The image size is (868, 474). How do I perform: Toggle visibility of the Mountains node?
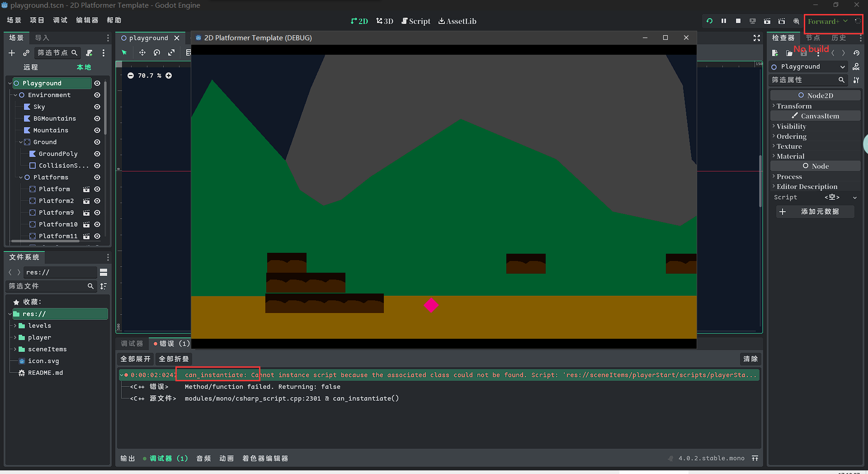[97, 130]
